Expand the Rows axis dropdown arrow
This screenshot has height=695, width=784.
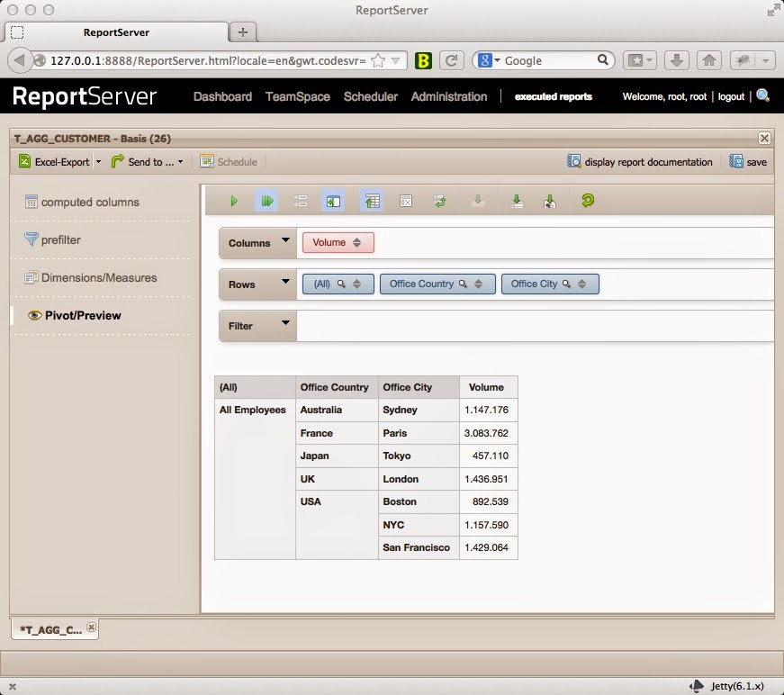pos(285,282)
